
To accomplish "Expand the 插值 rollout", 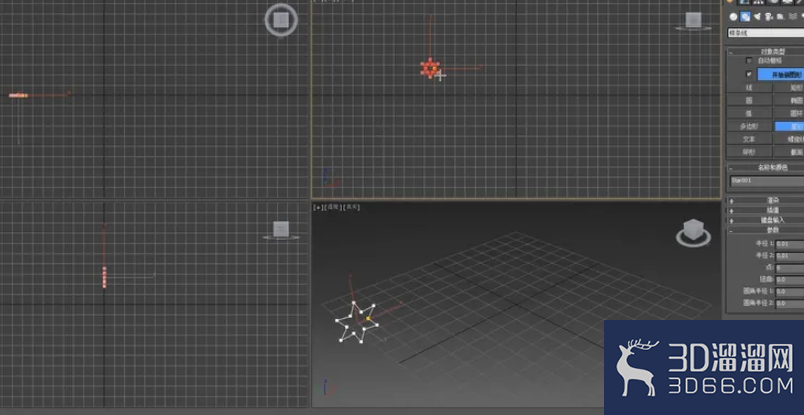I will coord(766,210).
